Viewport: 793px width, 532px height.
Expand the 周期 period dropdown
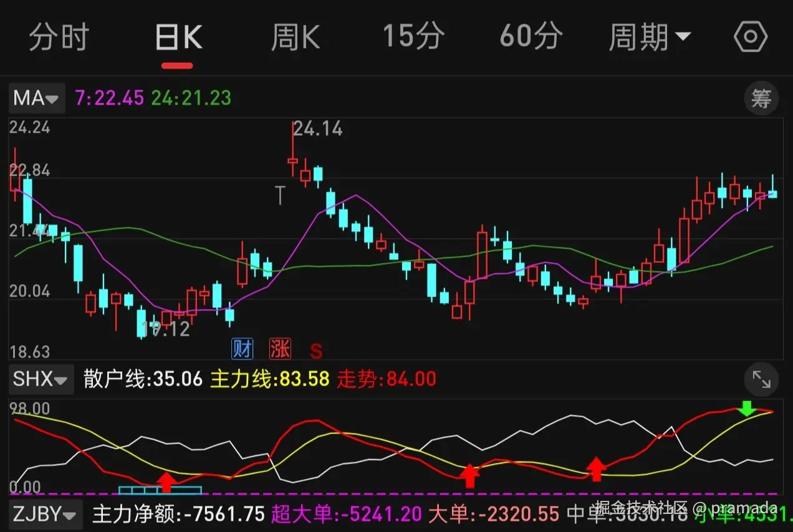click(650, 37)
